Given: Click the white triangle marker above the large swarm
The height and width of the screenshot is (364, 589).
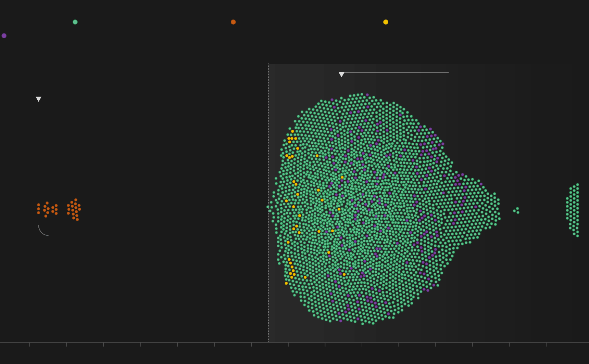Looking at the screenshot, I should [x=341, y=75].
